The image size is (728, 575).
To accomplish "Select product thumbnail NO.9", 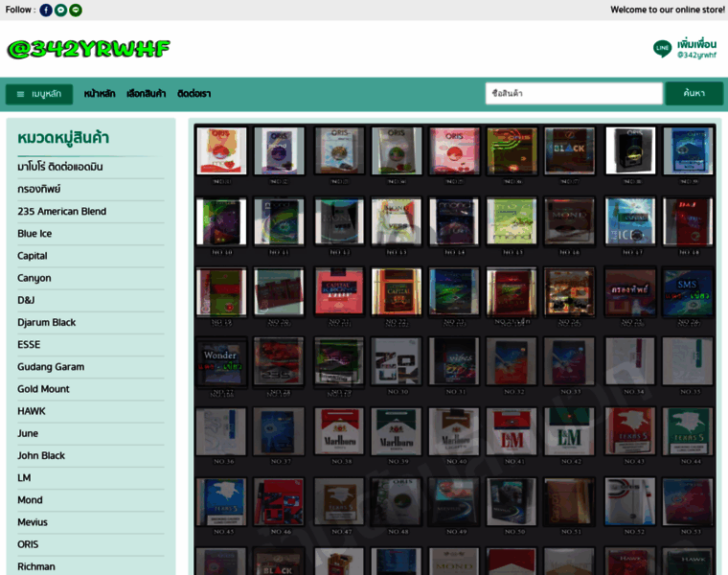I will [688, 151].
